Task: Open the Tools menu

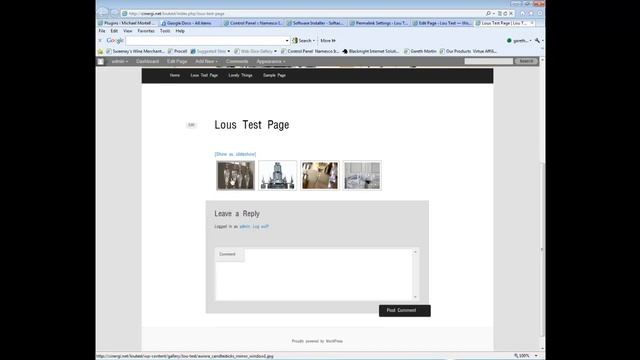Action: pyautogui.click(x=165, y=31)
